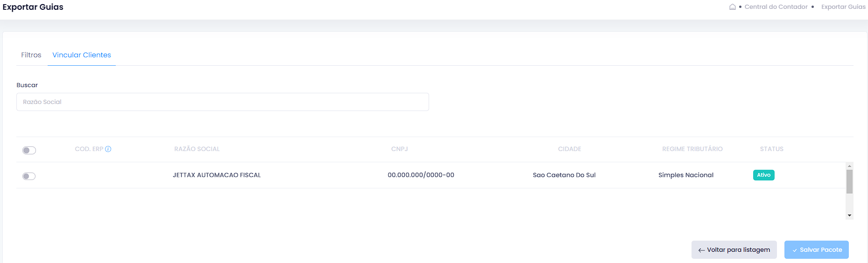Click the Exportar Guias page title
Screen dimensions: 868x263
pyautogui.click(x=33, y=7)
